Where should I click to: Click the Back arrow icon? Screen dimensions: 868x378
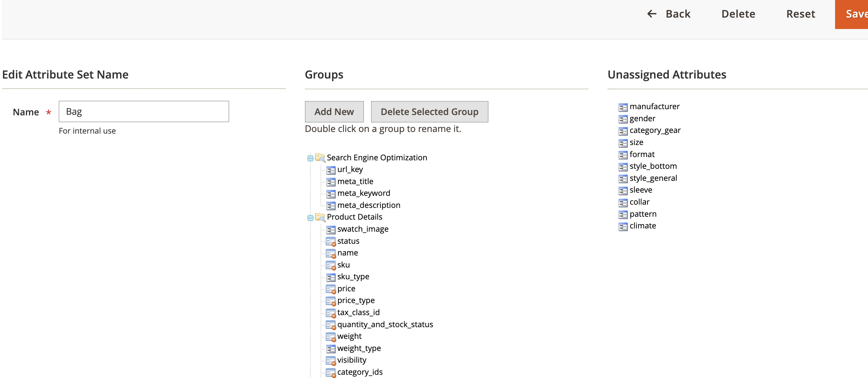click(652, 14)
